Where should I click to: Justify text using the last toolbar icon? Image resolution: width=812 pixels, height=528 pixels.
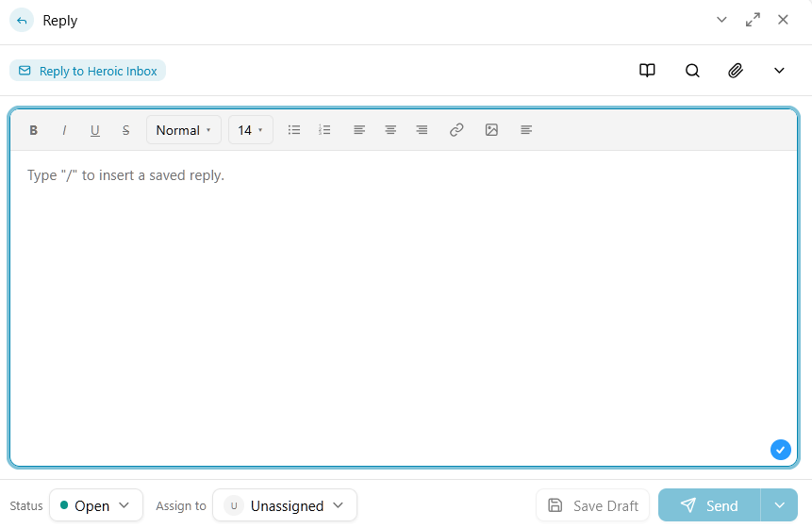526,130
